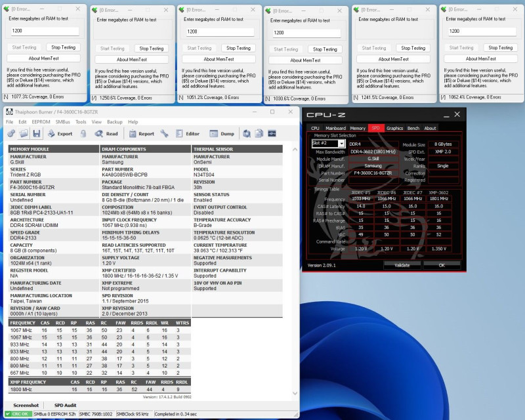
Task: Open the Edit menu in Thaiphoon Burner
Action: (x=22, y=122)
